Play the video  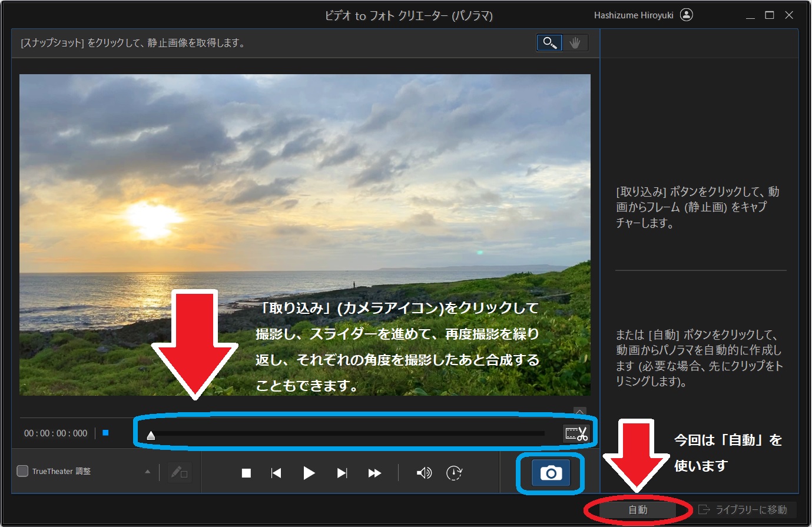[309, 473]
